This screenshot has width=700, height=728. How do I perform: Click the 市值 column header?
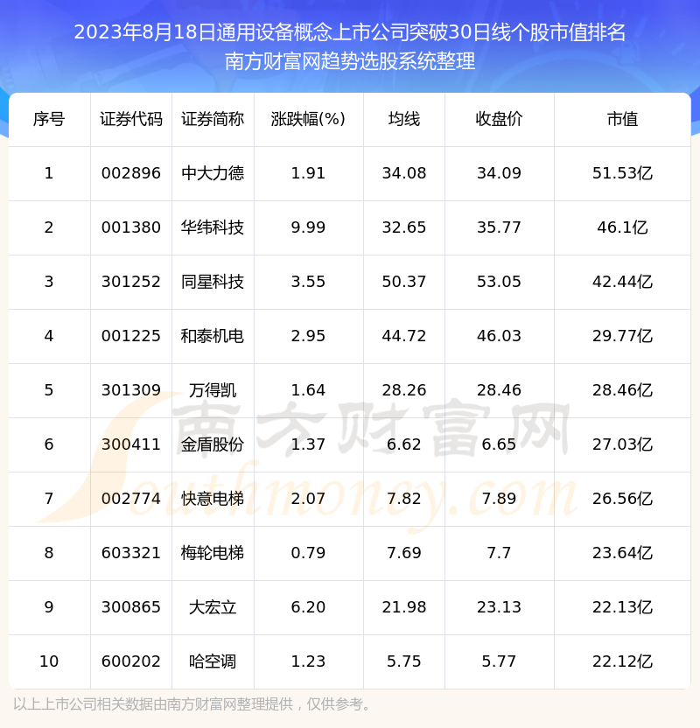(x=622, y=119)
